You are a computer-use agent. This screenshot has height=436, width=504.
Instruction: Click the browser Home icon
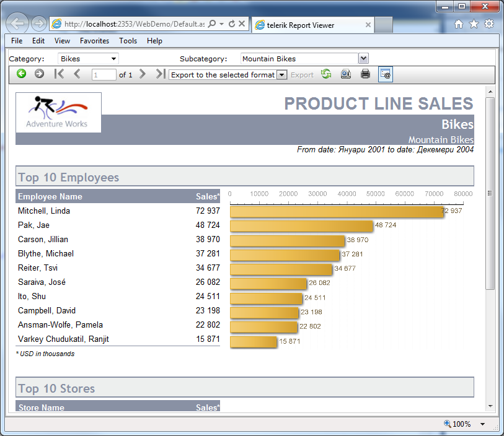tap(458, 23)
